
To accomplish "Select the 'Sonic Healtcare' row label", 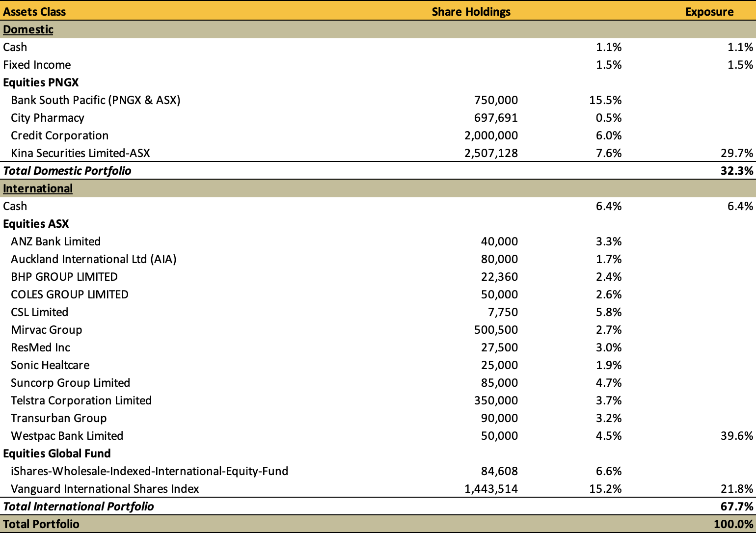I will [x=50, y=365].
